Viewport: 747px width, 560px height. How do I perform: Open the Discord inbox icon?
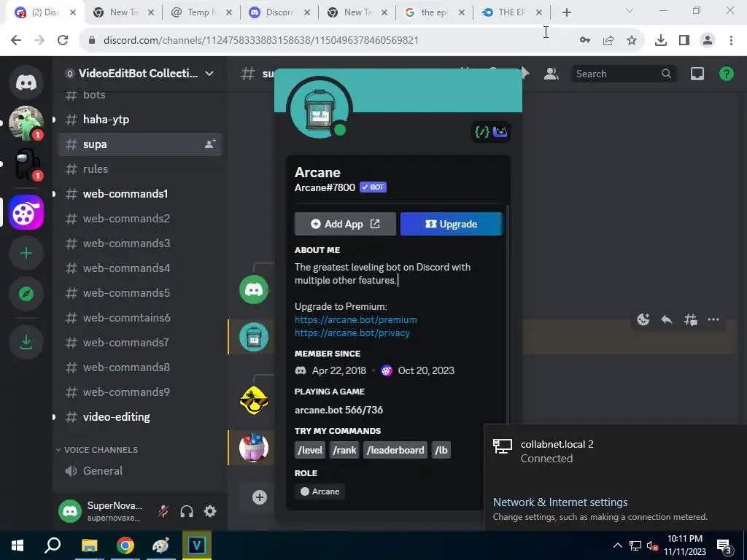pos(697,74)
